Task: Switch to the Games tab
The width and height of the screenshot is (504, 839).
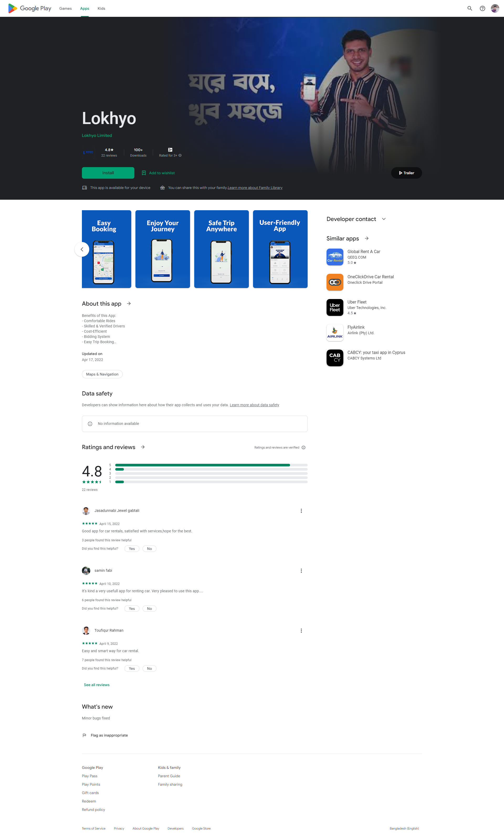Action: coord(65,8)
